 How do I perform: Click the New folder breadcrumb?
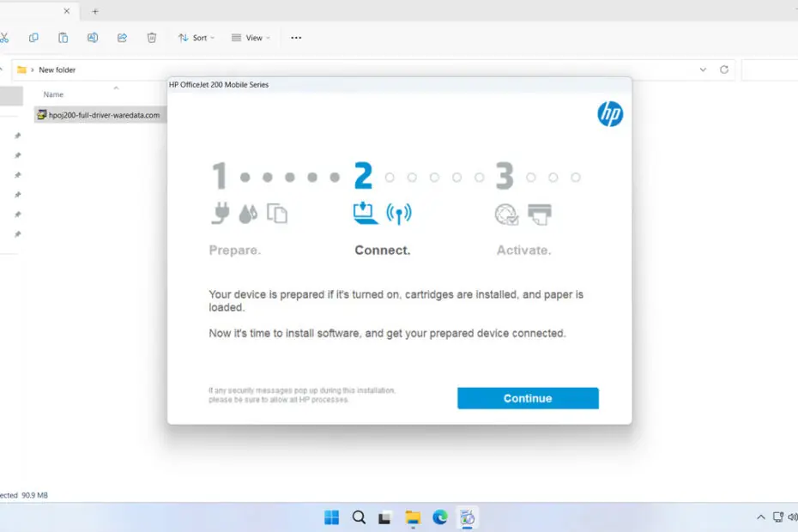click(57, 70)
